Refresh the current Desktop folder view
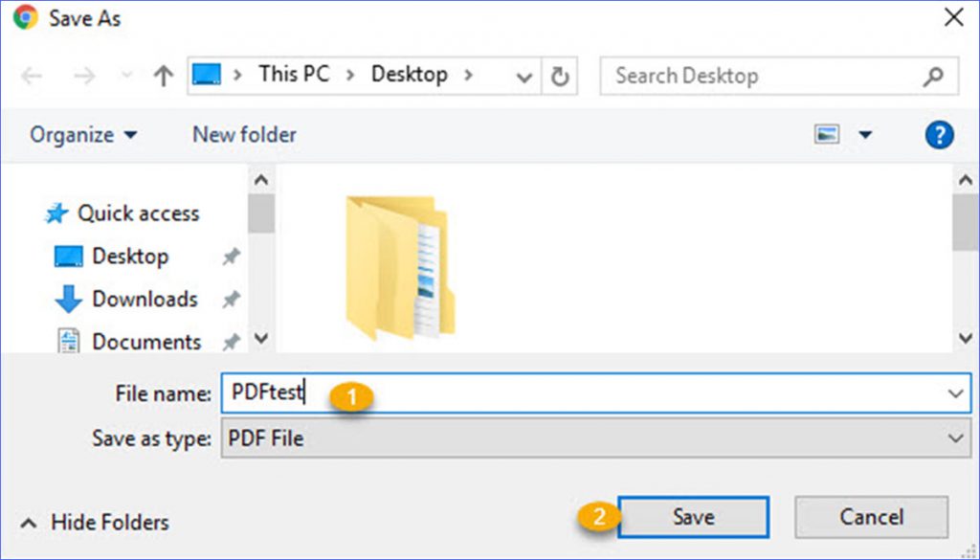 pos(561,75)
